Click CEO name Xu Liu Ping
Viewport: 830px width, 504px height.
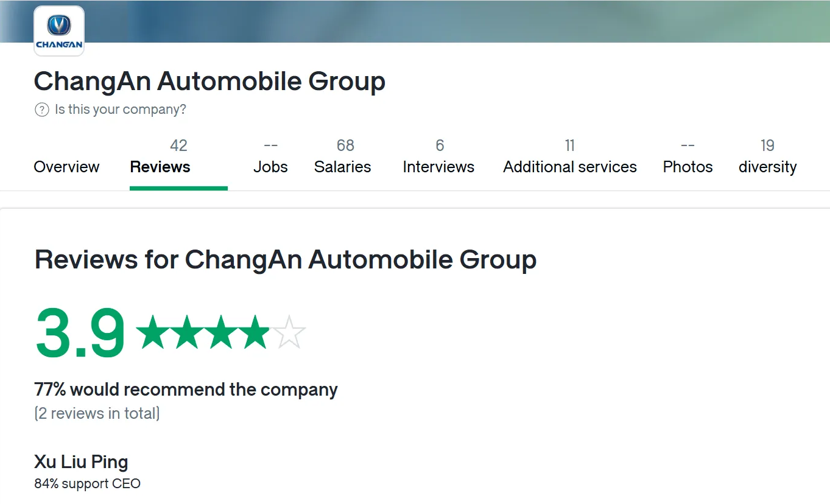point(81,462)
